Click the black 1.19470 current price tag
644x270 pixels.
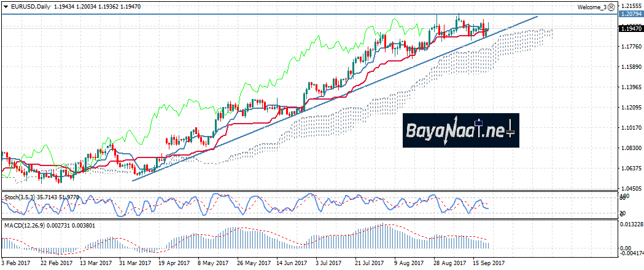[x=630, y=28]
